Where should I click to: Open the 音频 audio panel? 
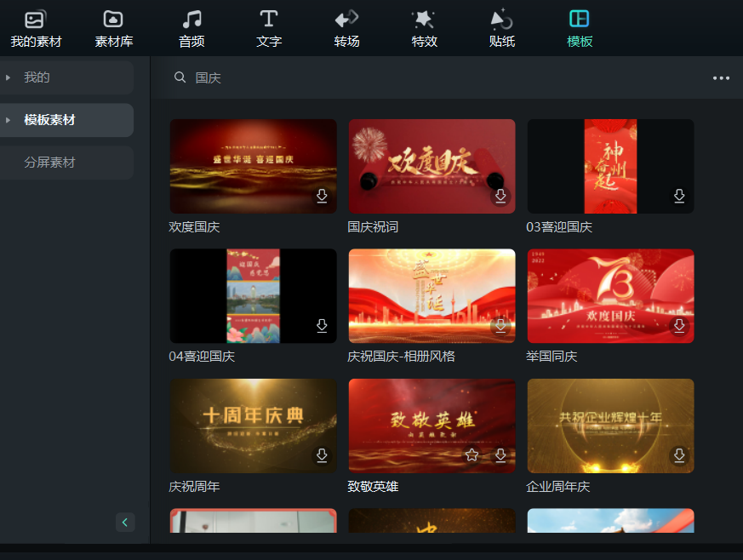click(x=191, y=27)
